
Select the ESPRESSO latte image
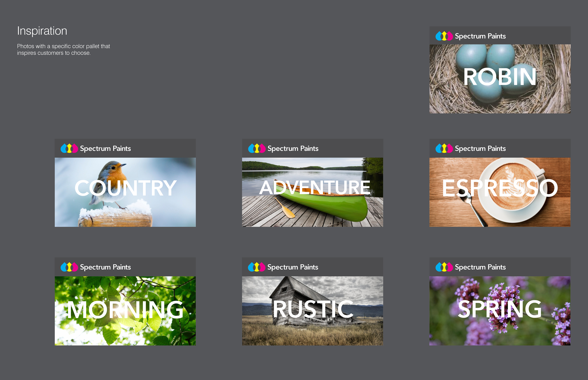point(500,192)
